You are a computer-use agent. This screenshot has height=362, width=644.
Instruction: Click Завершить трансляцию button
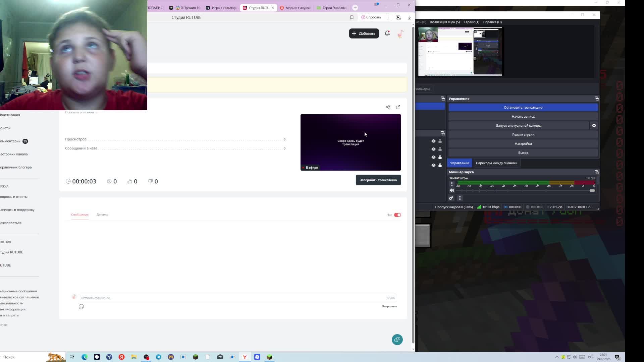click(378, 180)
